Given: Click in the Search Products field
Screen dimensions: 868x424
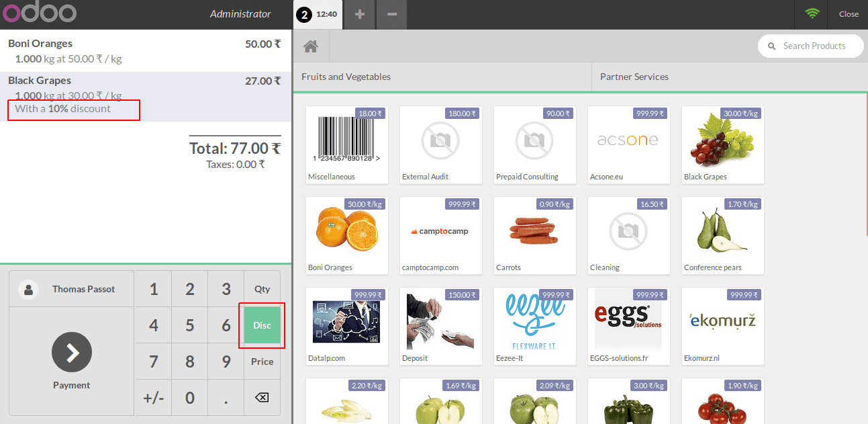Looking at the screenshot, I should 811,46.
